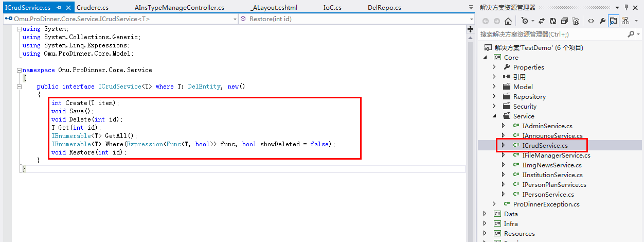The image size is (644, 242).
Task: Focus the Solution Explorer search box
Action: pyautogui.click(x=552, y=34)
